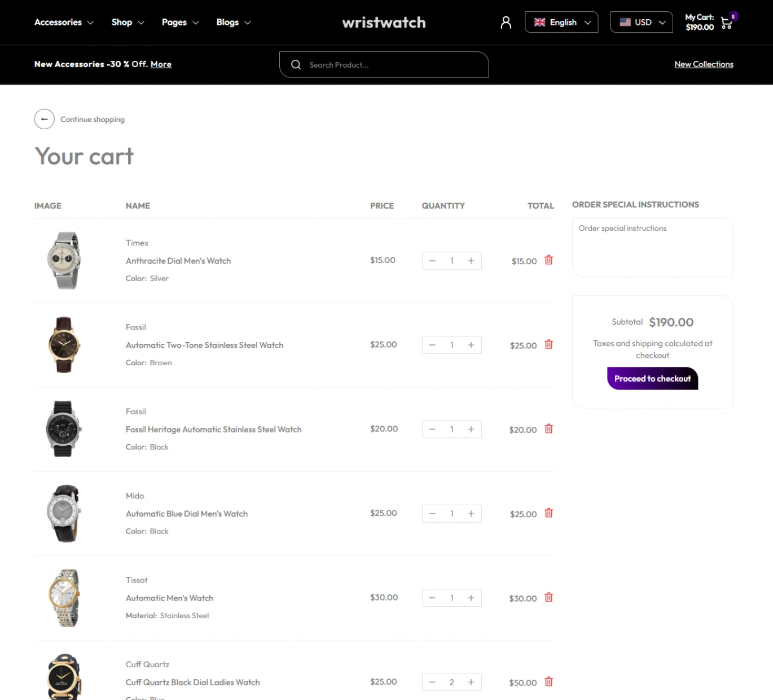Expand the Accessories menu

tap(64, 23)
